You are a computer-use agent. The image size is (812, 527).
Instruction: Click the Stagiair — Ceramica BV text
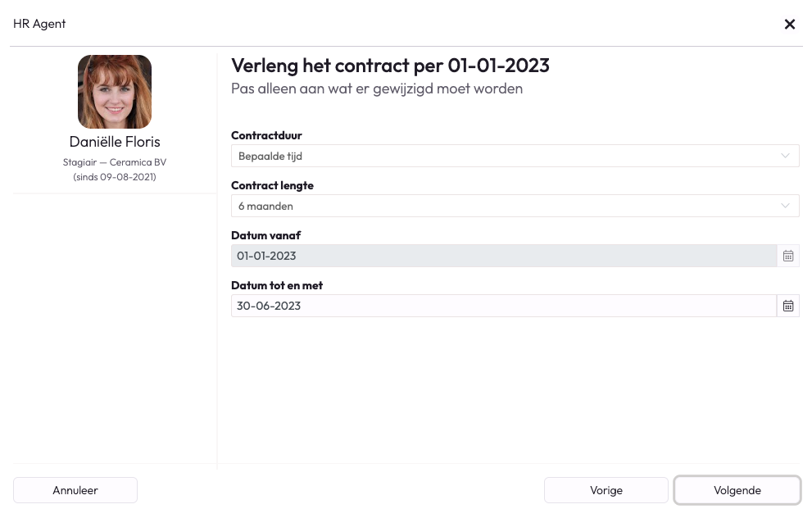click(x=115, y=162)
